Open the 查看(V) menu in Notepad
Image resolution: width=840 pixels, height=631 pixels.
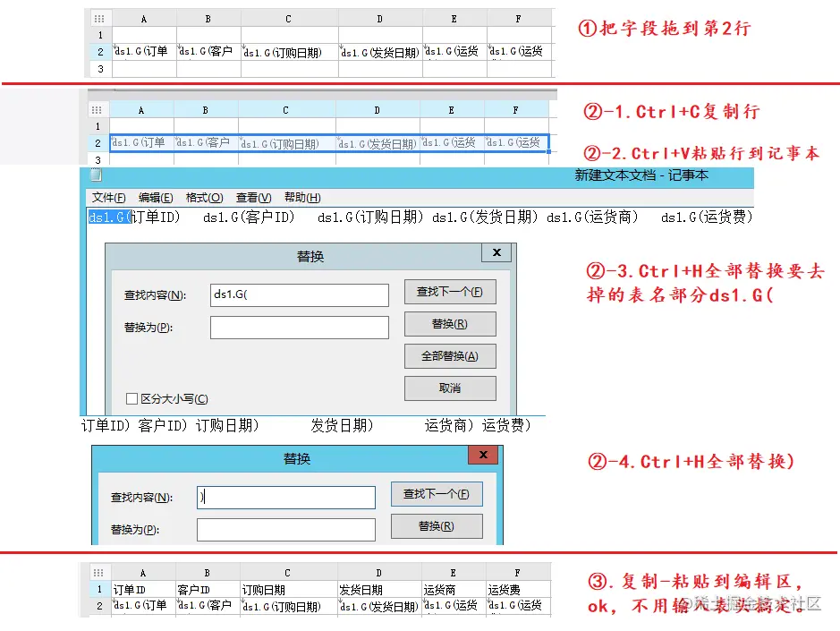pyautogui.click(x=253, y=197)
